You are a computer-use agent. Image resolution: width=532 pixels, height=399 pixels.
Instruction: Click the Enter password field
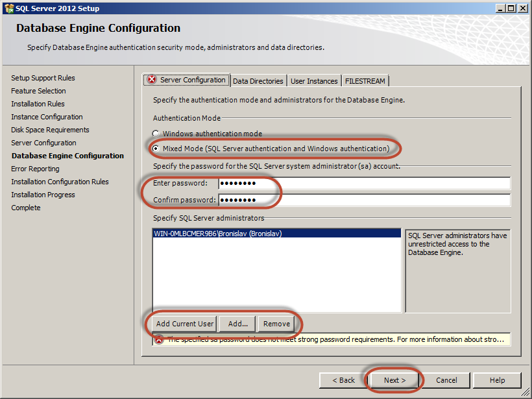(363, 183)
